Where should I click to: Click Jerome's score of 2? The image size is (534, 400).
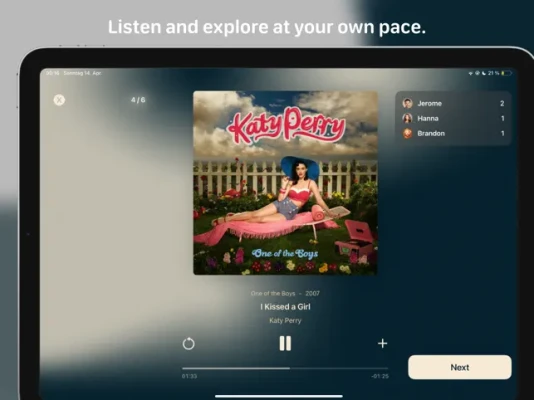tap(502, 103)
